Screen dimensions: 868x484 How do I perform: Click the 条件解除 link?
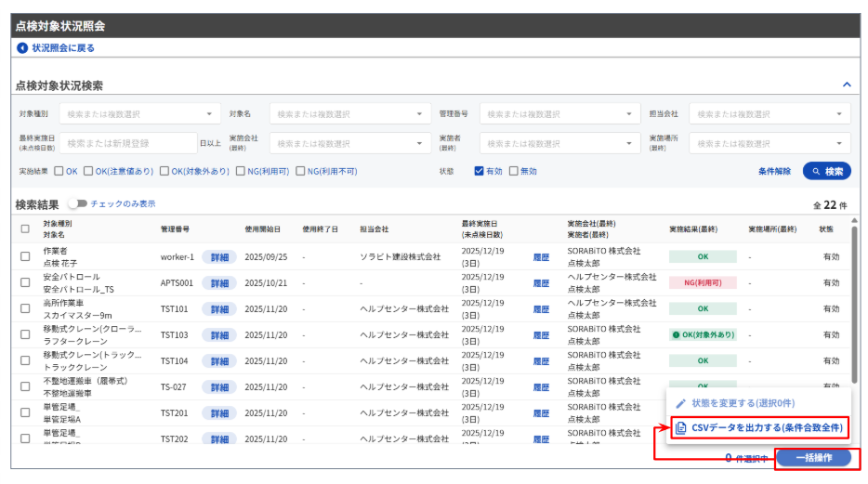(774, 172)
